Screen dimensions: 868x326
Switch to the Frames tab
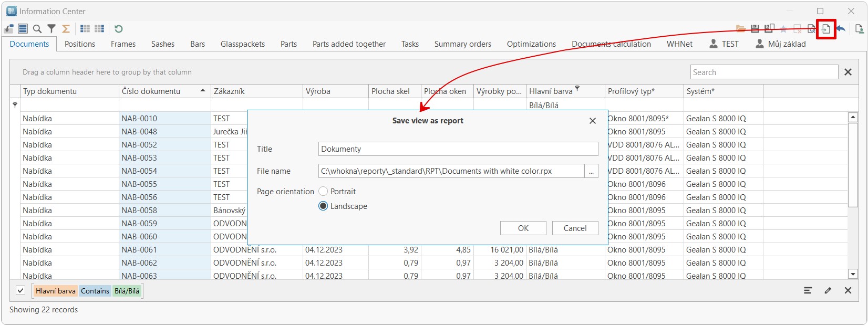pos(123,44)
